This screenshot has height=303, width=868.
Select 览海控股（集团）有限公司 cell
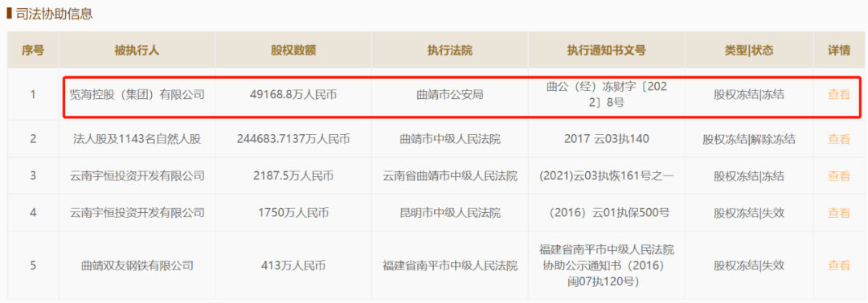tap(137, 95)
